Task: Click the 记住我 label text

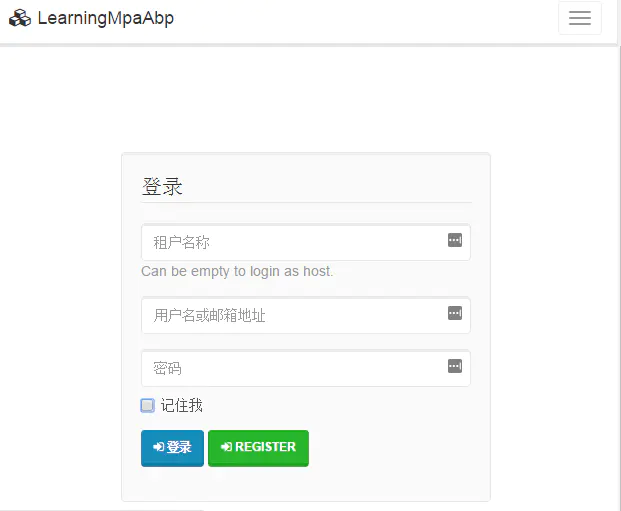Action: (x=181, y=405)
